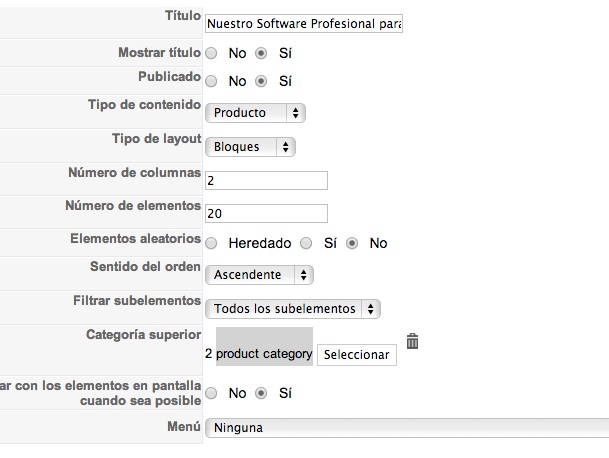This screenshot has height=458, width=609.
Task: Select Sí for Mostrar título
Action: click(262, 53)
